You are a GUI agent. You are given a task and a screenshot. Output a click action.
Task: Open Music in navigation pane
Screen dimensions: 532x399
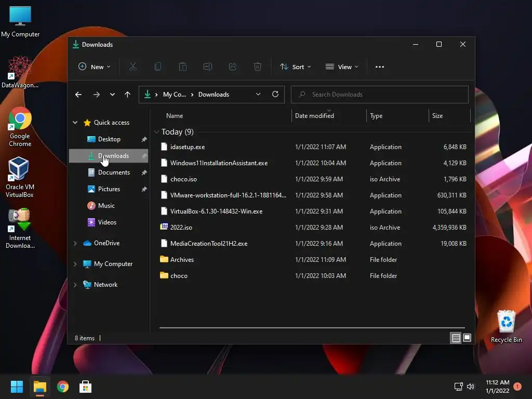click(x=109, y=206)
